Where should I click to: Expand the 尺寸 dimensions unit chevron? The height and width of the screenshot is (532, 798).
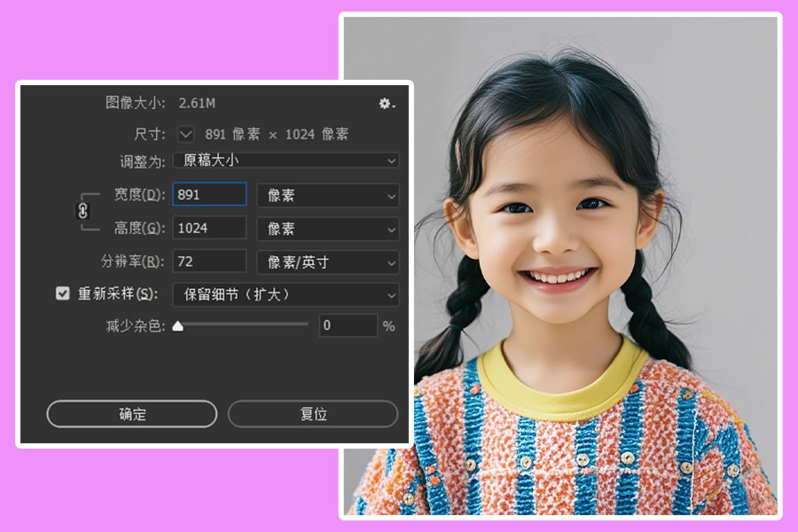coord(185,134)
